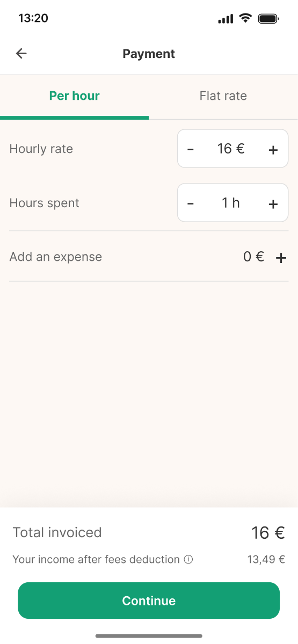Screen dimensions: 298x644
Task: Tap the 13,49 € income after fees
Action: pyautogui.click(x=266, y=560)
